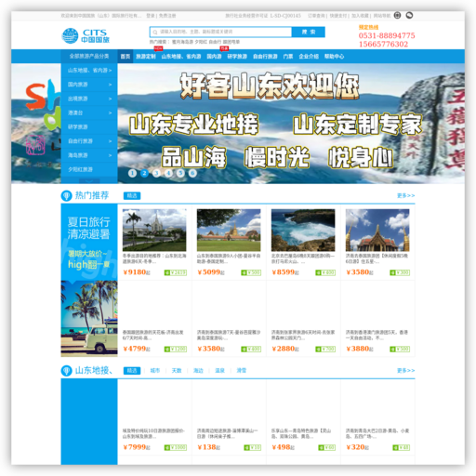Click the search magnifier icon in search box
The image size is (476, 476).
155,32
